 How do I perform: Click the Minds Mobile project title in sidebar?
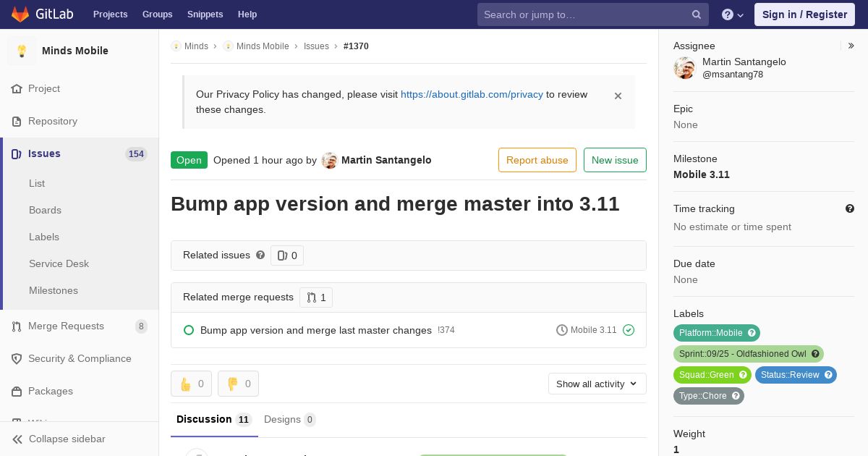[x=75, y=51]
